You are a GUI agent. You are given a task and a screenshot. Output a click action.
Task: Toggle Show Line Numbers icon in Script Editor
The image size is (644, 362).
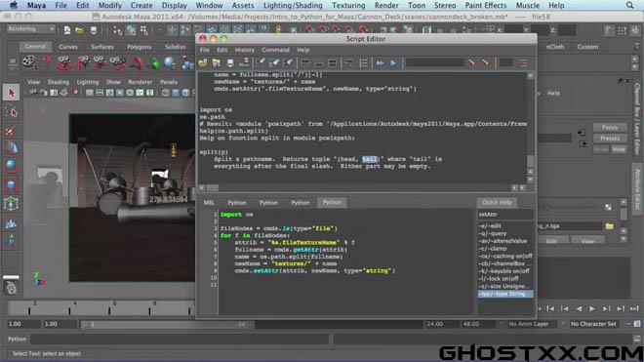(364, 63)
